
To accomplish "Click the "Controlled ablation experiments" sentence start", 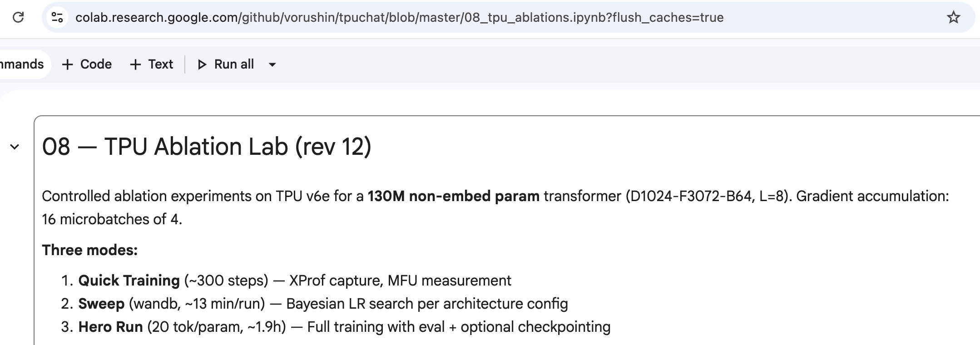I will click(x=150, y=196).
